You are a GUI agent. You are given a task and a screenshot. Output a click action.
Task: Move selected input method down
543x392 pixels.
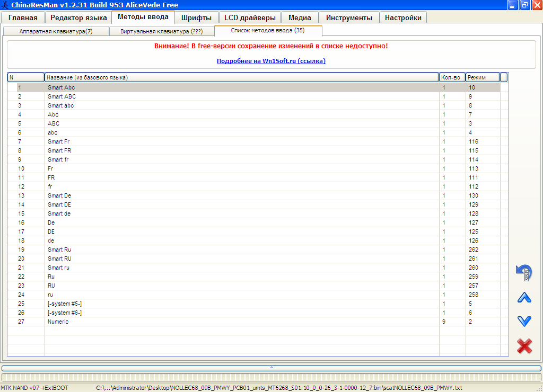coord(524,321)
